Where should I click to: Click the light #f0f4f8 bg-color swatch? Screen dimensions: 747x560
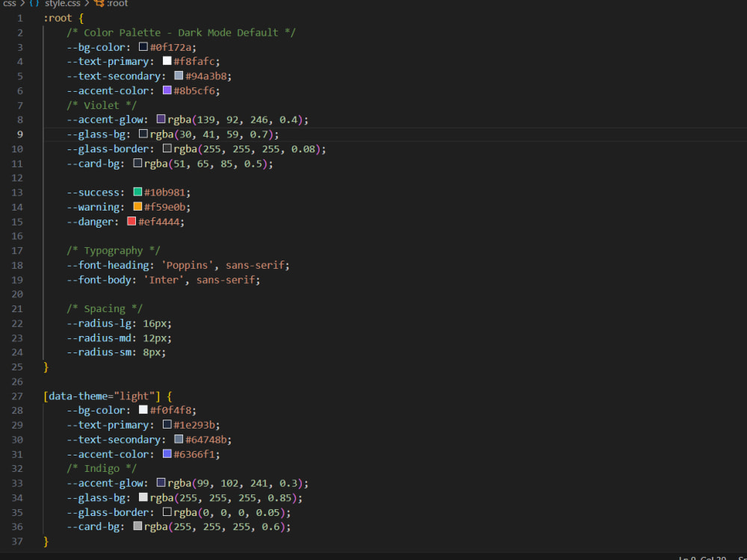click(143, 410)
